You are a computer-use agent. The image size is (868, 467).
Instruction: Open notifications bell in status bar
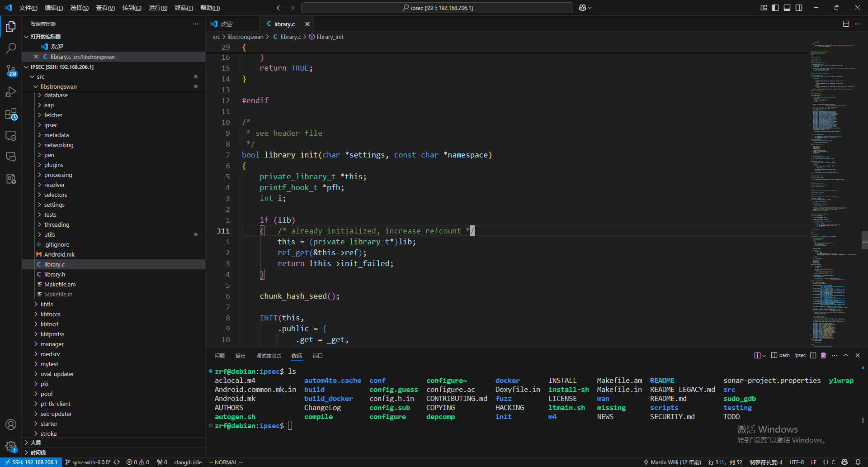[858, 462]
